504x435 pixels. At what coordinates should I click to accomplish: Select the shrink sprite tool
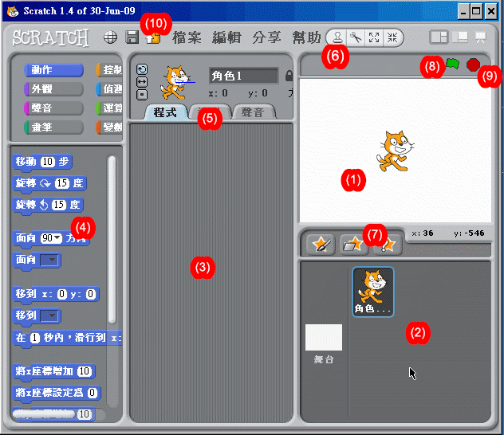click(x=392, y=37)
